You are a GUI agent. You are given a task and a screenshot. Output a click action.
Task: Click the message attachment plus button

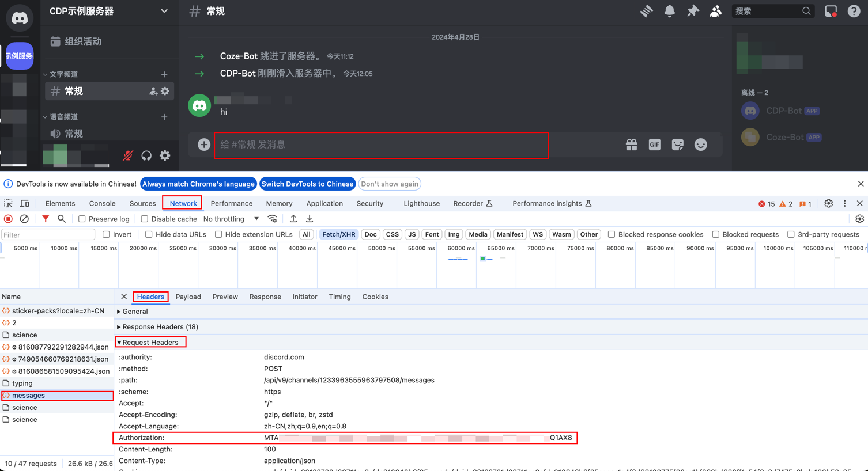[x=204, y=145]
